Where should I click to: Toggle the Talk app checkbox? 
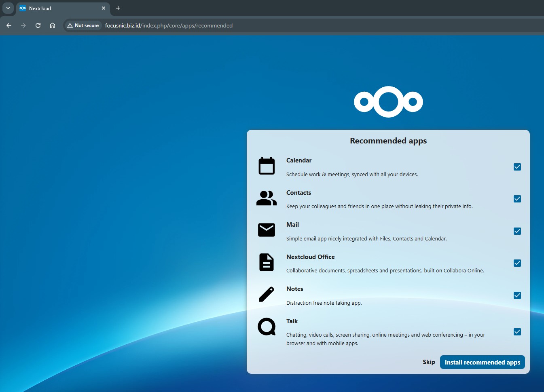pyautogui.click(x=517, y=332)
